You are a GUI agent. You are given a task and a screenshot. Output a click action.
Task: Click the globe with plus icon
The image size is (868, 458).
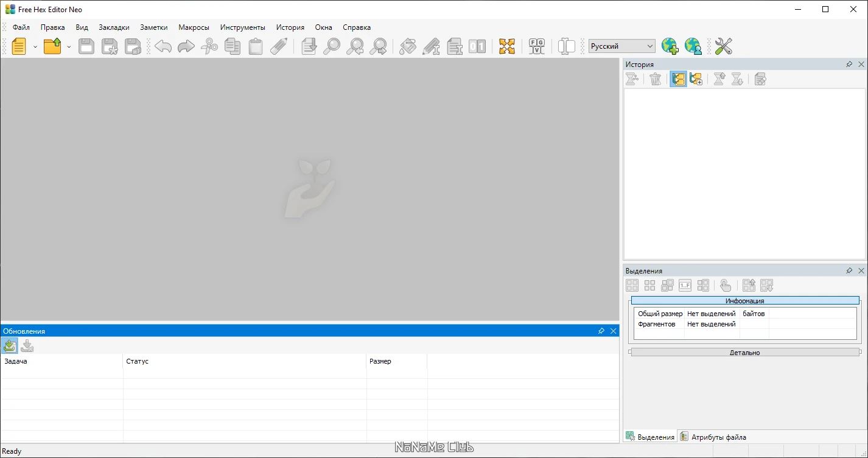pyautogui.click(x=670, y=46)
